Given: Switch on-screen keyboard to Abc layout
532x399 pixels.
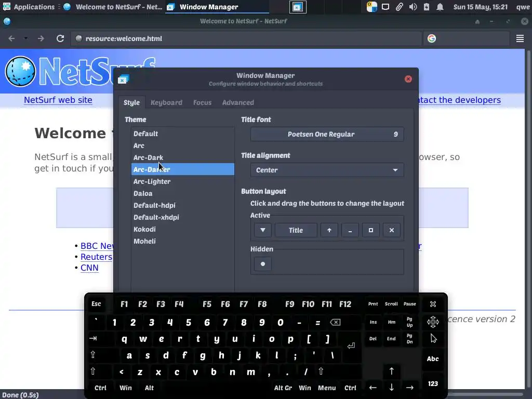Looking at the screenshot, I should click(433, 358).
